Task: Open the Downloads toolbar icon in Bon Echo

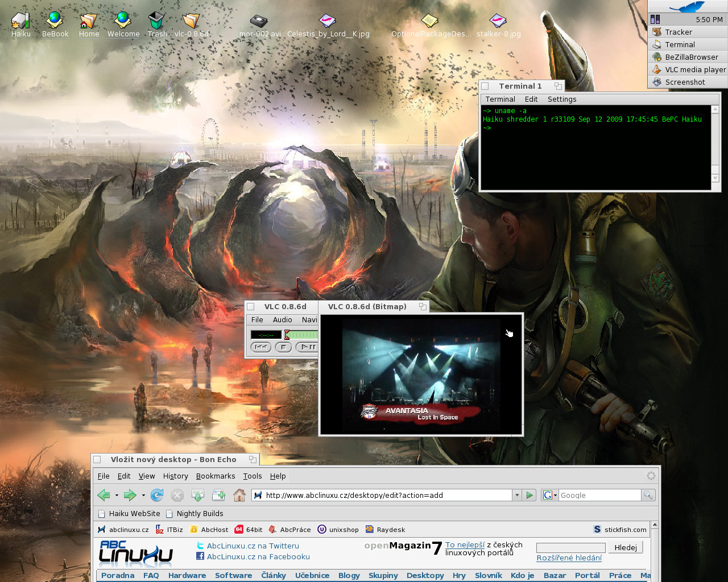Action: 198,495
